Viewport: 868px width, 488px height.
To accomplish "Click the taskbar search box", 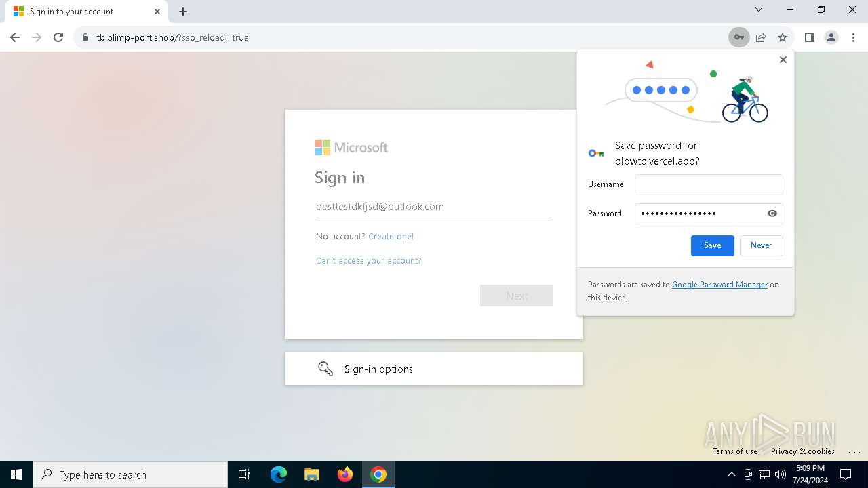I will point(130,474).
